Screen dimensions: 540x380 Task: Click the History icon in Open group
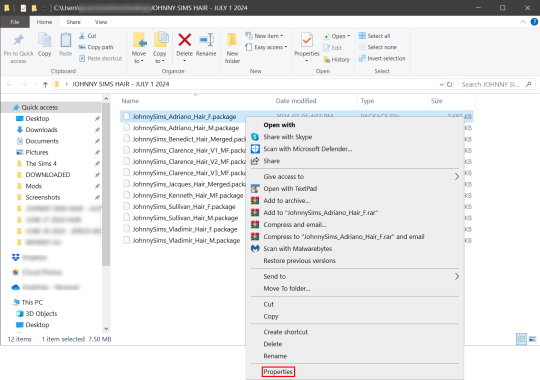click(x=326, y=60)
